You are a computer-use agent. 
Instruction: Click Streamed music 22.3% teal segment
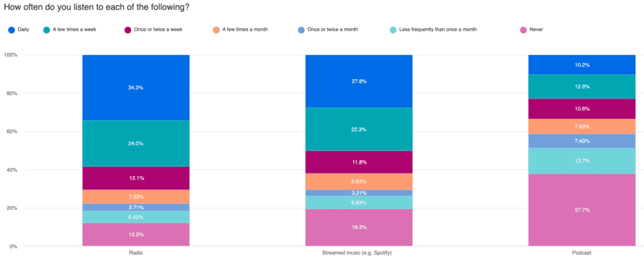358,129
